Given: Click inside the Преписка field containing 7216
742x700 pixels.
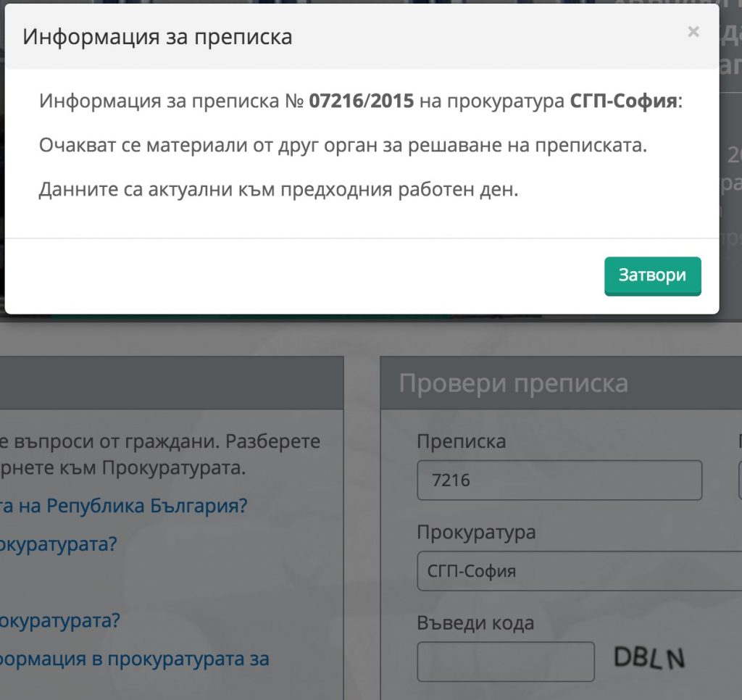Looking at the screenshot, I should pyautogui.click(x=558, y=480).
